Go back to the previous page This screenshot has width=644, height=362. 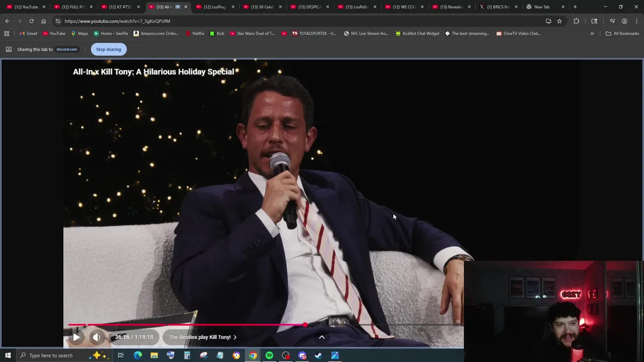(x=7, y=21)
